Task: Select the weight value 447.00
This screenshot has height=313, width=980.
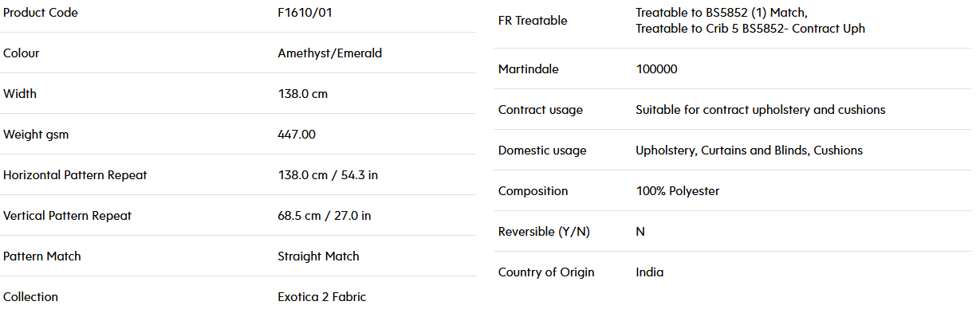Action: 297,135
